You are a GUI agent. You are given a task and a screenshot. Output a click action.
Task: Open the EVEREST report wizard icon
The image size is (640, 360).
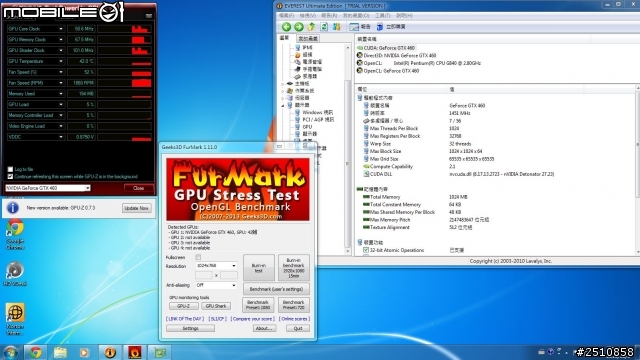pyautogui.click(x=354, y=27)
